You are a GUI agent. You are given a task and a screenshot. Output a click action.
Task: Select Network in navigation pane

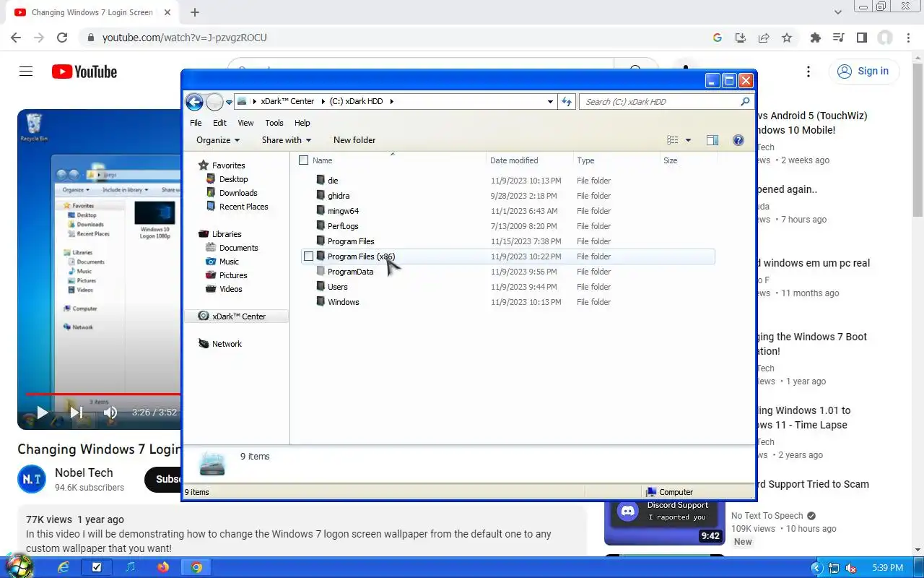tap(227, 344)
